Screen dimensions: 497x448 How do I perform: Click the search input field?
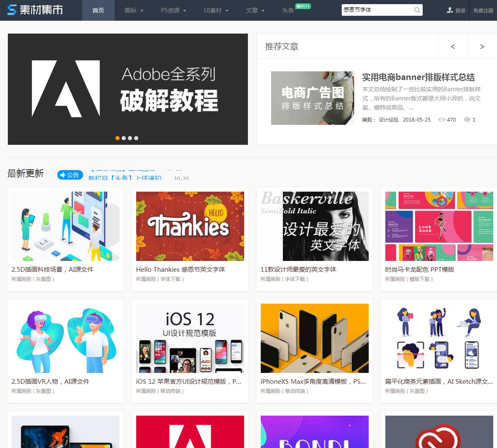click(x=378, y=10)
